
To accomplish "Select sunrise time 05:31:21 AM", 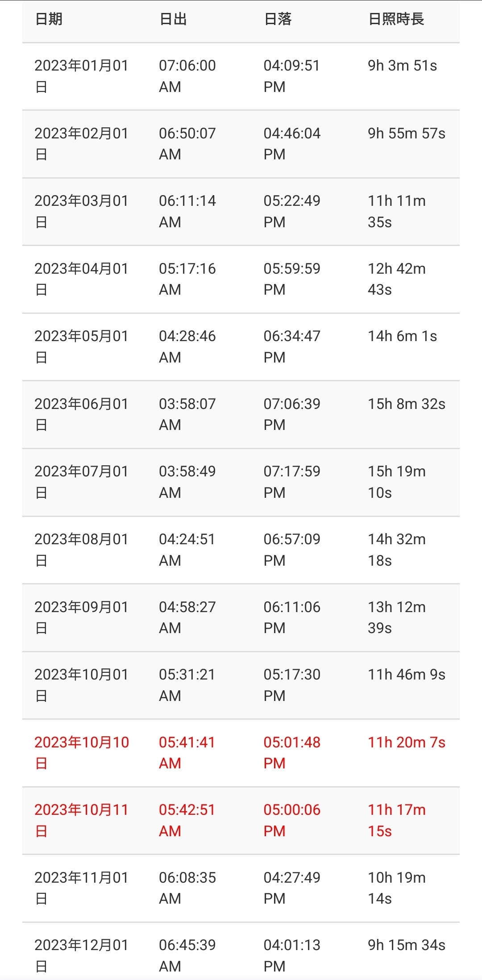I will coord(187,685).
